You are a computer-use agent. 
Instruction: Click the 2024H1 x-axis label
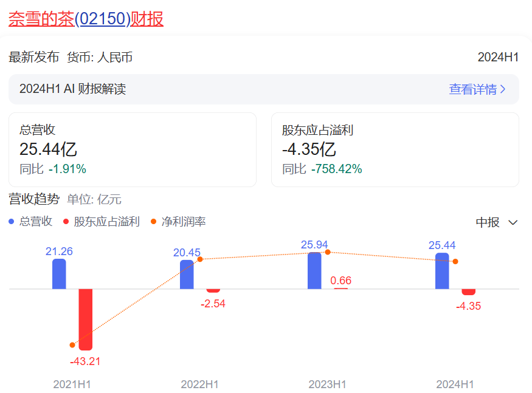point(455,384)
